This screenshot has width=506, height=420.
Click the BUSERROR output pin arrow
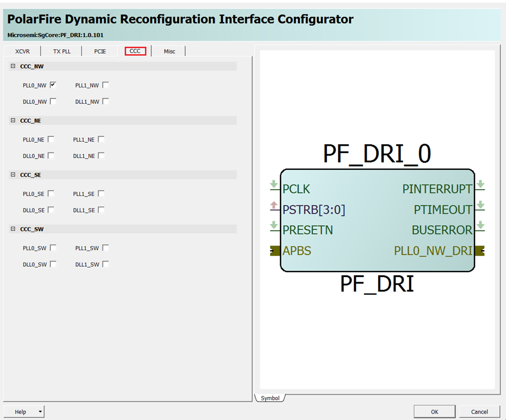(480, 226)
